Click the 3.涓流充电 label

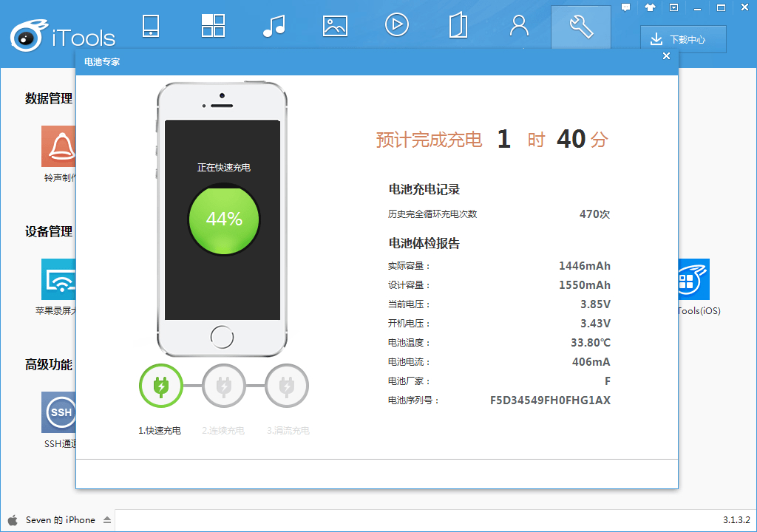click(288, 431)
